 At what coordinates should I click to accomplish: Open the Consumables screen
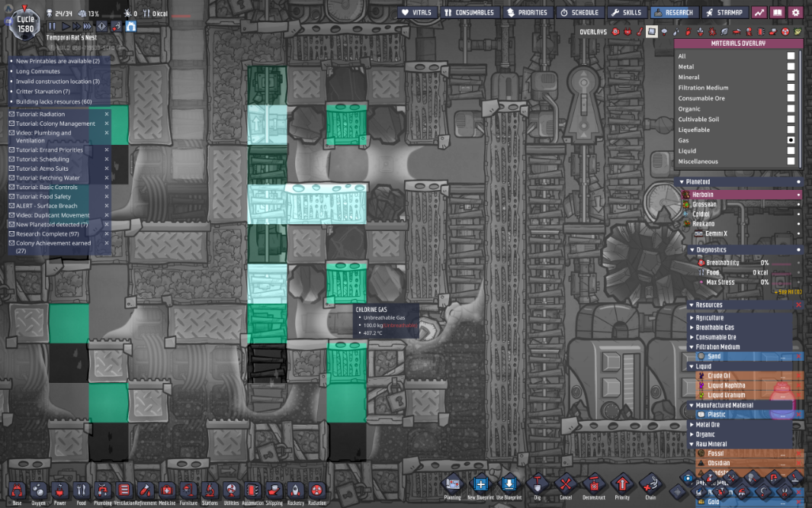coord(469,12)
